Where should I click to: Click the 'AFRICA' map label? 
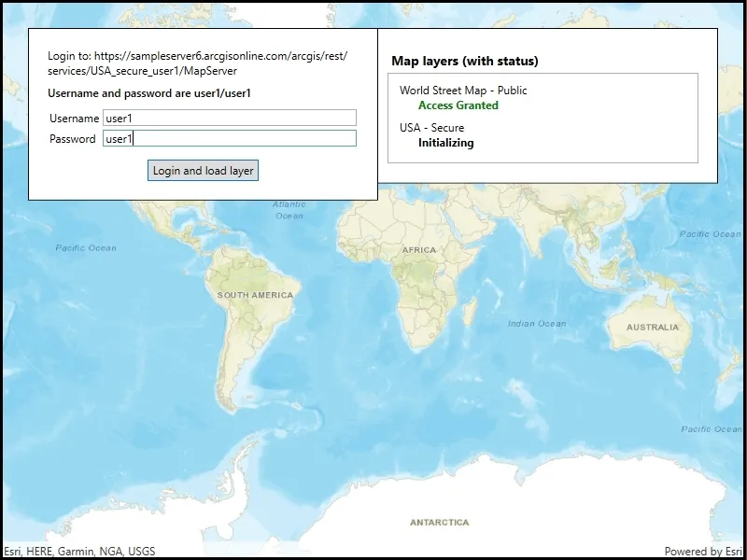418,250
